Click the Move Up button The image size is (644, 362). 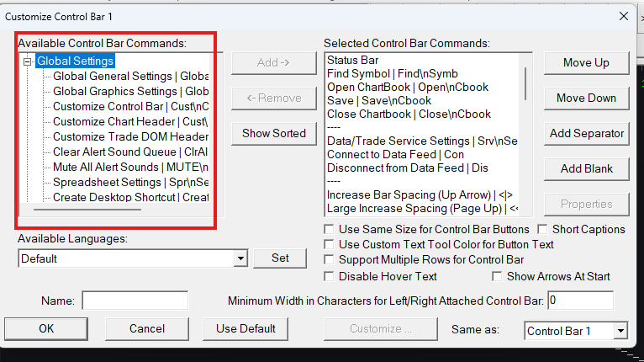pyautogui.click(x=586, y=63)
